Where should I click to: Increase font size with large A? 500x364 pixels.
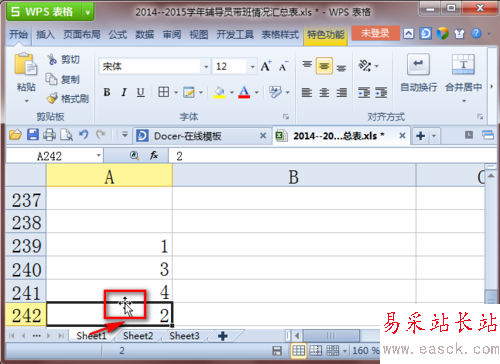point(266,66)
